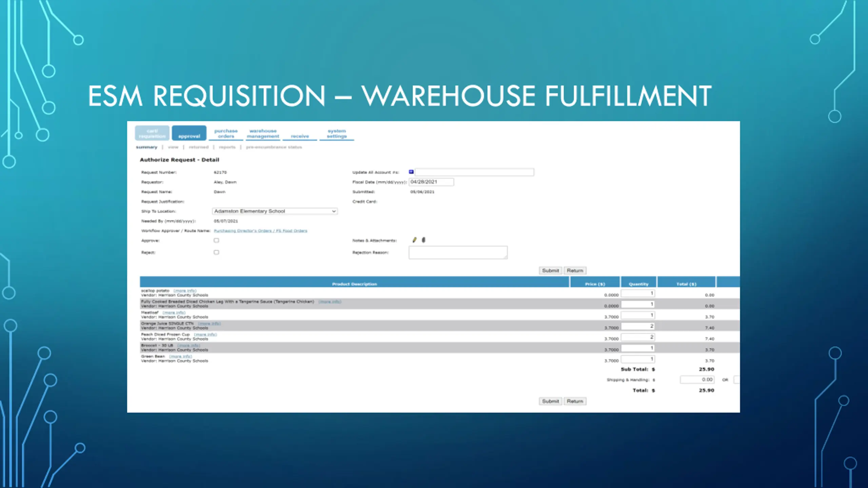Open the system settings tab
The image size is (868, 488).
click(337, 133)
